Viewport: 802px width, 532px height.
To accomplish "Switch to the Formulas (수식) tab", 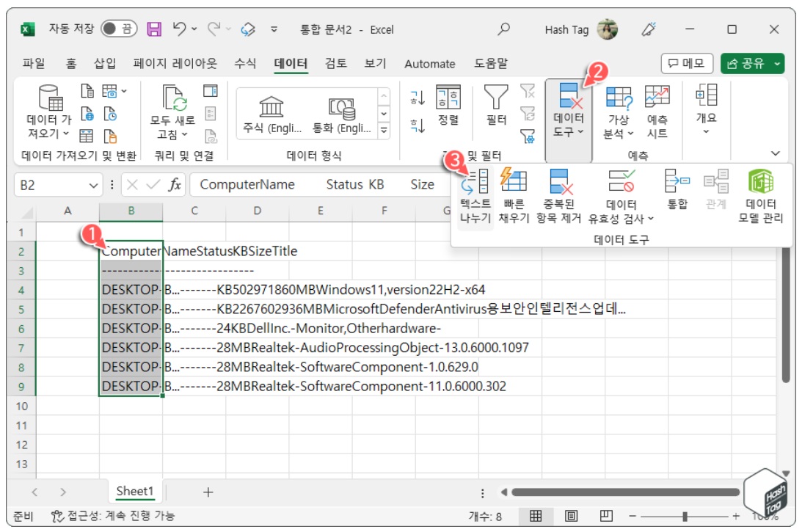I will (x=245, y=63).
